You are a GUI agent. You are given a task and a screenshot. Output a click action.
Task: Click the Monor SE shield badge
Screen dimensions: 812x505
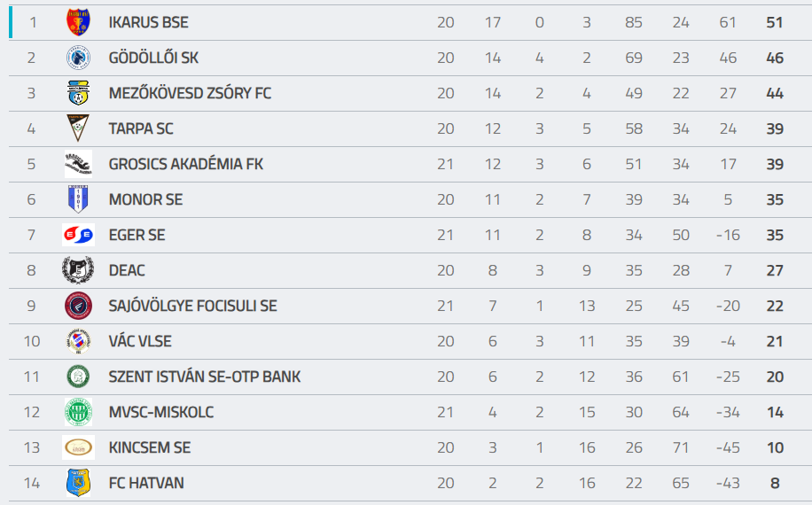click(78, 199)
